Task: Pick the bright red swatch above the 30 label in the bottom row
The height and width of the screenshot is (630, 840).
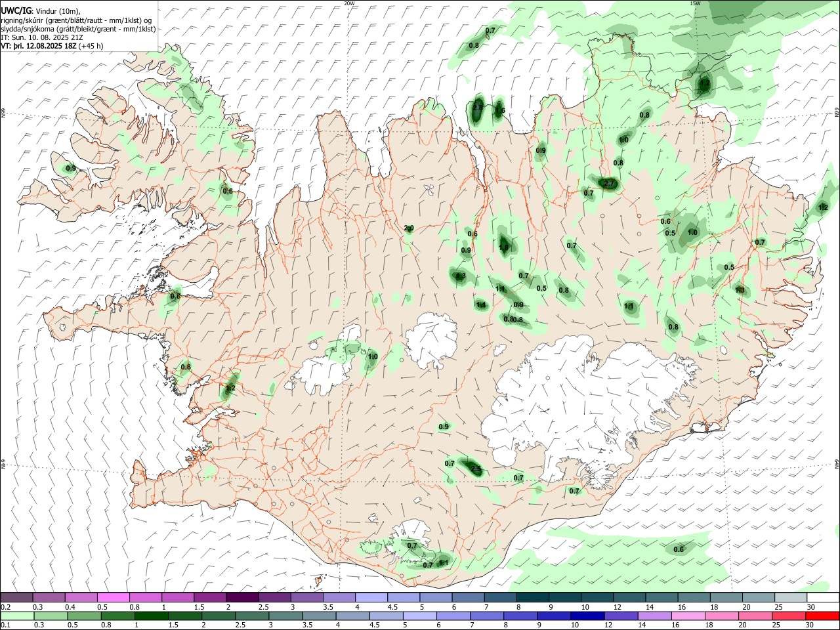Action: point(822,616)
